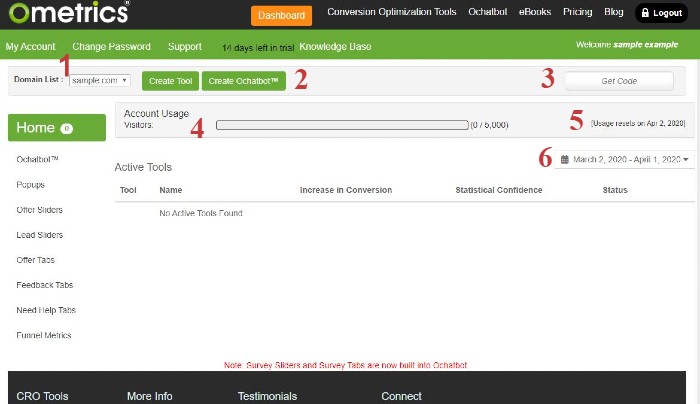Open the Knowledge Base link

[335, 46]
